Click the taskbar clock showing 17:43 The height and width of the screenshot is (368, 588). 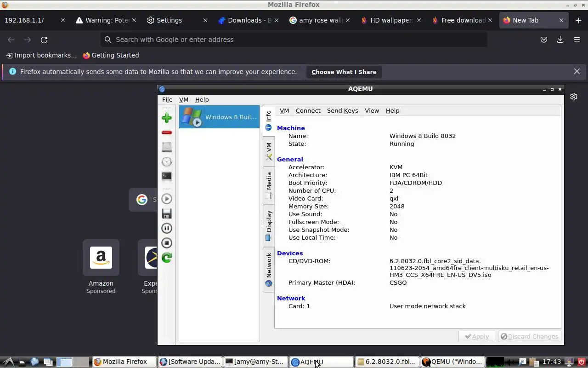tap(552, 362)
